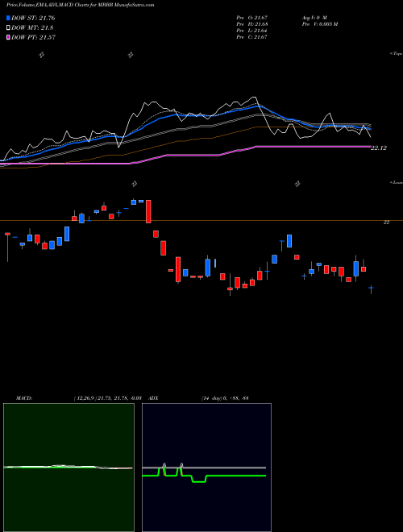The width and height of the screenshot is (403, 532).
Task: Click the 'ADX' panel label
Action: 153,398
